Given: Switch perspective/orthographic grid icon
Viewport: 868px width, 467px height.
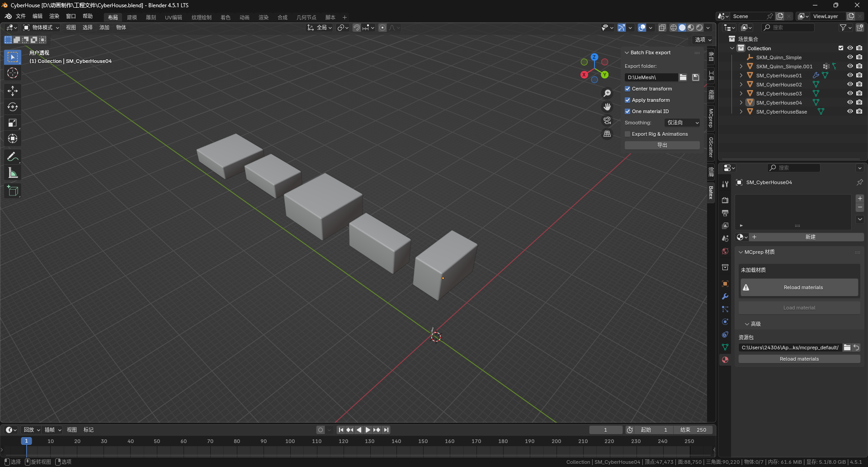Looking at the screenshot, I should pyautogui.click(x=607, y=134).
